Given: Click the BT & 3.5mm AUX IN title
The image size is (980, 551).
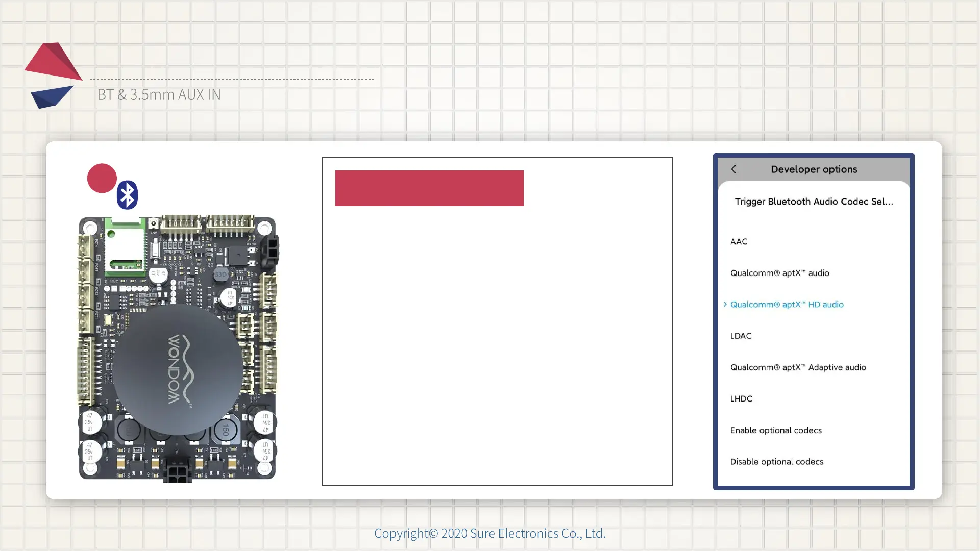Looking at the screenshot, I should coord(159,94).
